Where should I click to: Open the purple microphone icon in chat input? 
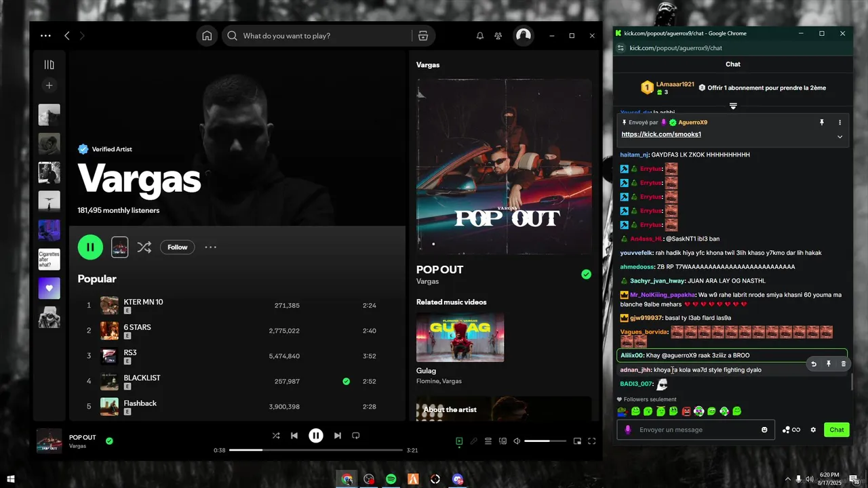pos(628,430)
